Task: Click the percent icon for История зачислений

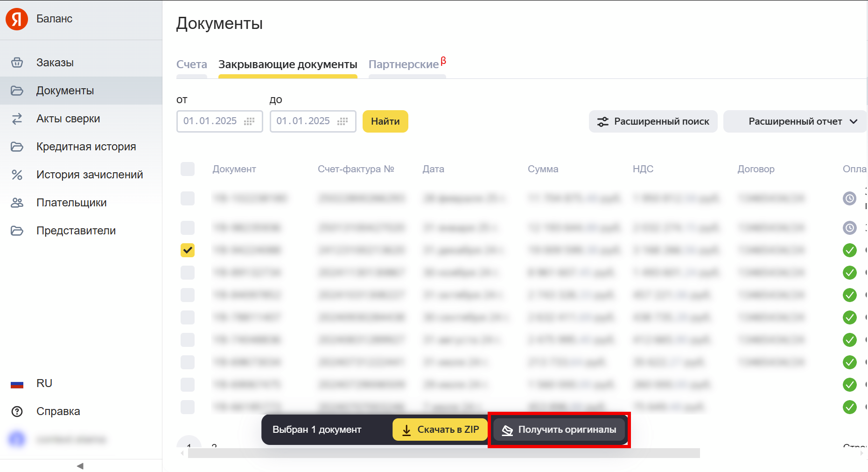Action: (17, 175)
